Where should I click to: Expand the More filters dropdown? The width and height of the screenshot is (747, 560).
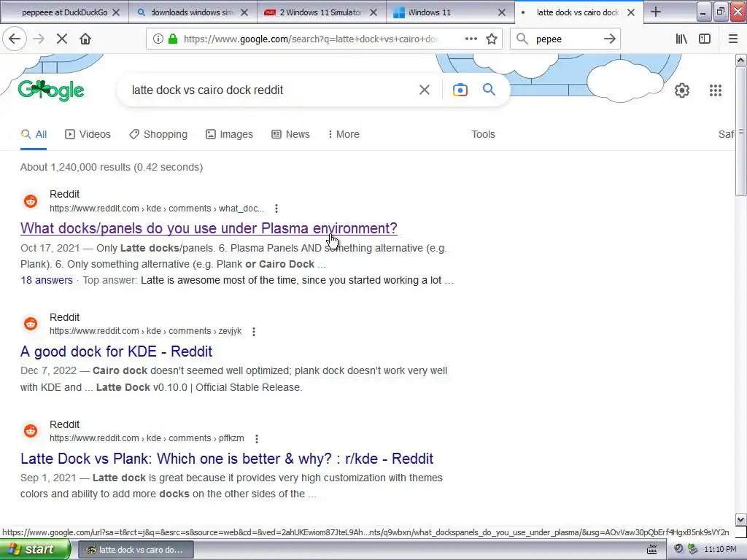344,134
